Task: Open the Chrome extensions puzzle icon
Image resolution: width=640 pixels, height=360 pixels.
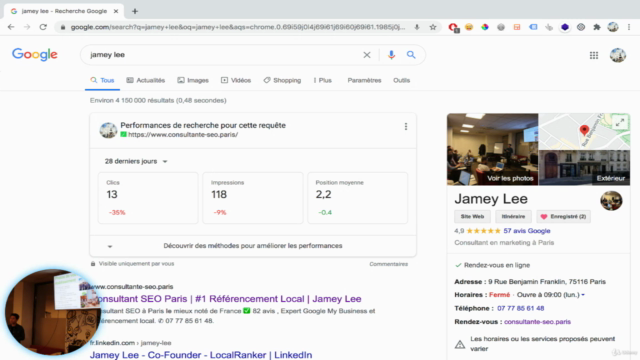Action: pyautogui.click(x=597, y=27)
